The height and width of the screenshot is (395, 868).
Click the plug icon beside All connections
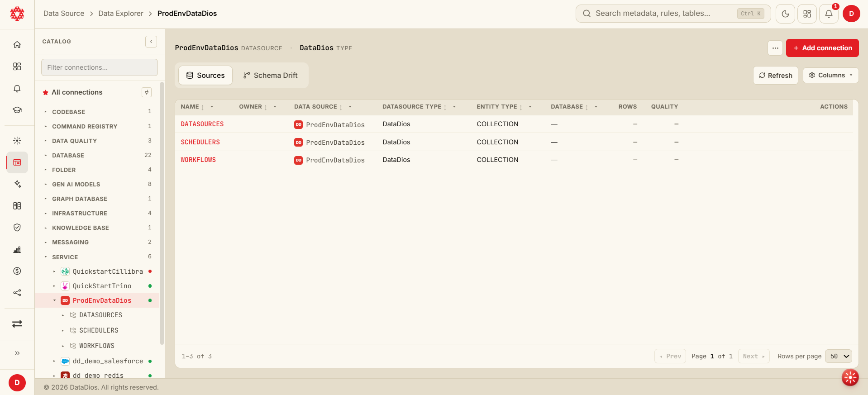(x=147, y=92)
